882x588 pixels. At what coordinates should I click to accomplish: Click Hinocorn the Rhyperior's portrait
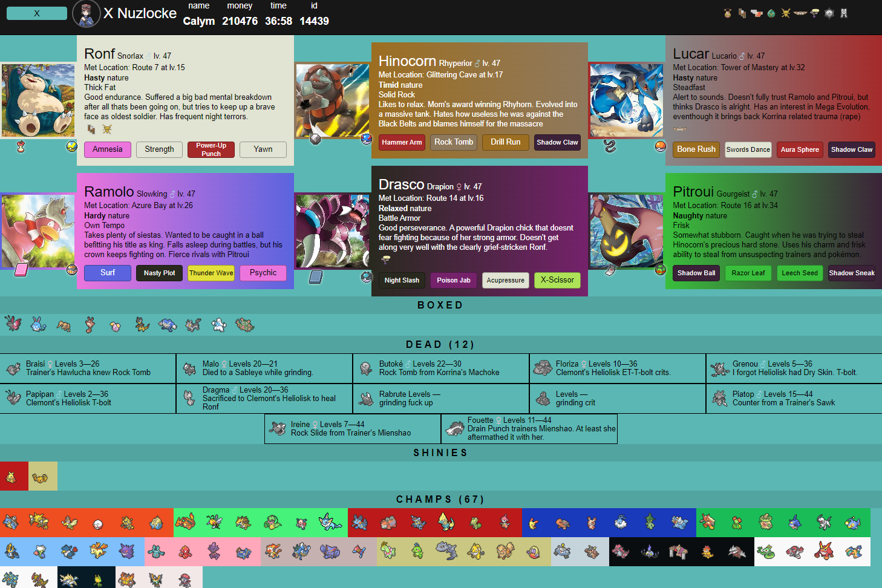pyautogui.click(x=332, y=100)
